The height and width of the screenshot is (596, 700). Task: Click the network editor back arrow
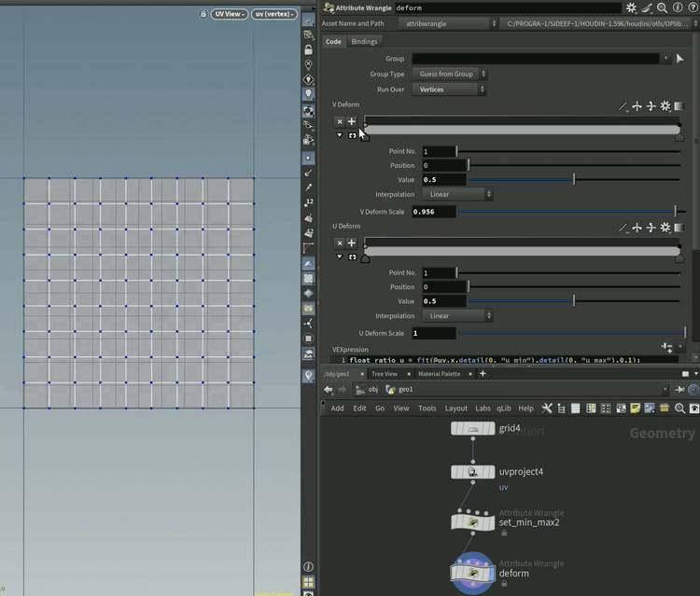click(x=329, y=390)
